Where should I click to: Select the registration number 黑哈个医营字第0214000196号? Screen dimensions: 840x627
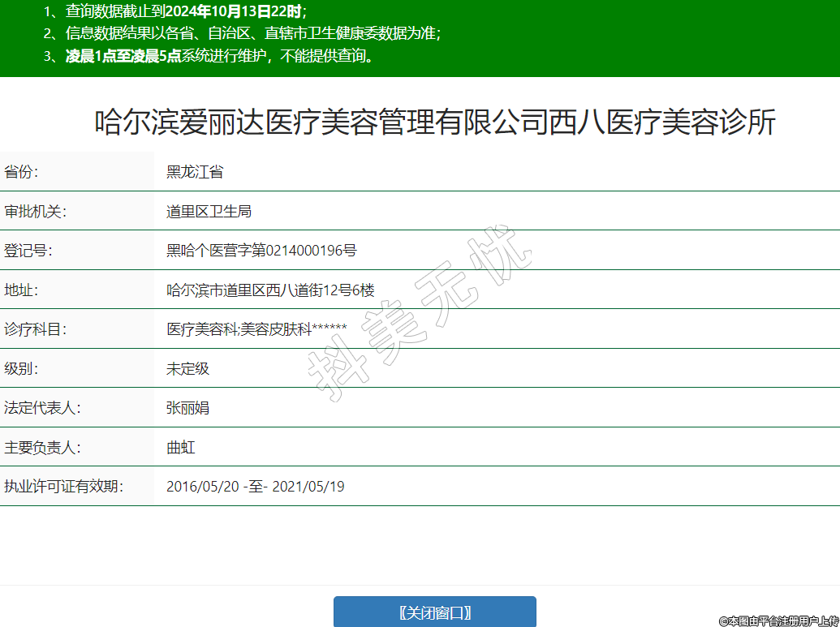pos(261,251)
